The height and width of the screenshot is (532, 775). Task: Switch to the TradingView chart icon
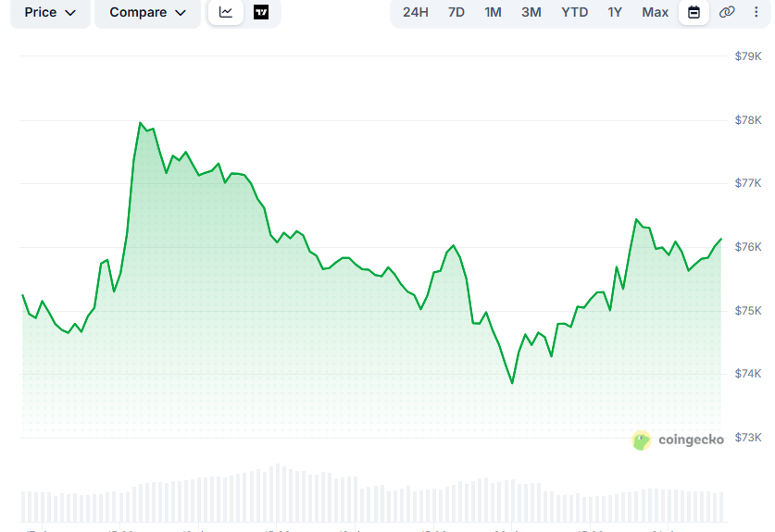click(261, 13)
